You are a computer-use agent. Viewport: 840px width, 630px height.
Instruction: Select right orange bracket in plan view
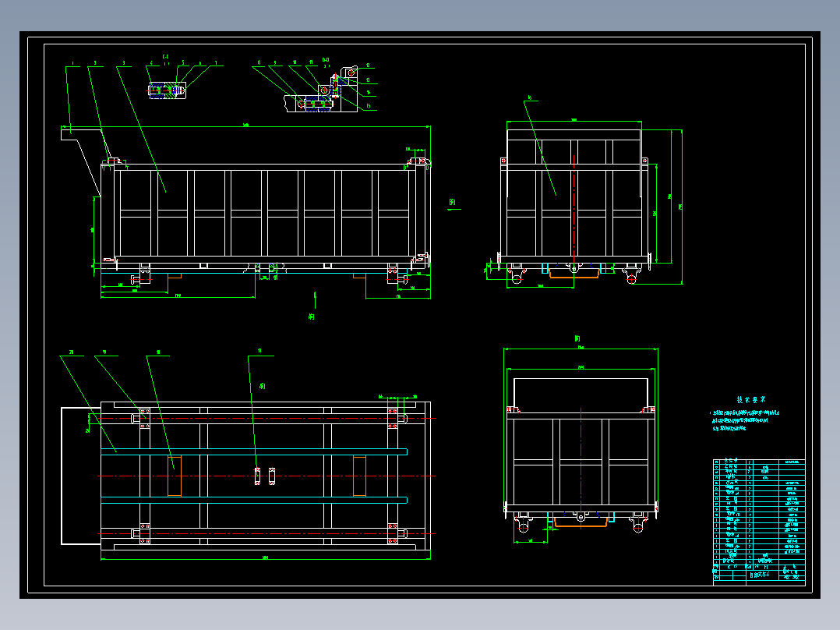(x=359, y=476)
